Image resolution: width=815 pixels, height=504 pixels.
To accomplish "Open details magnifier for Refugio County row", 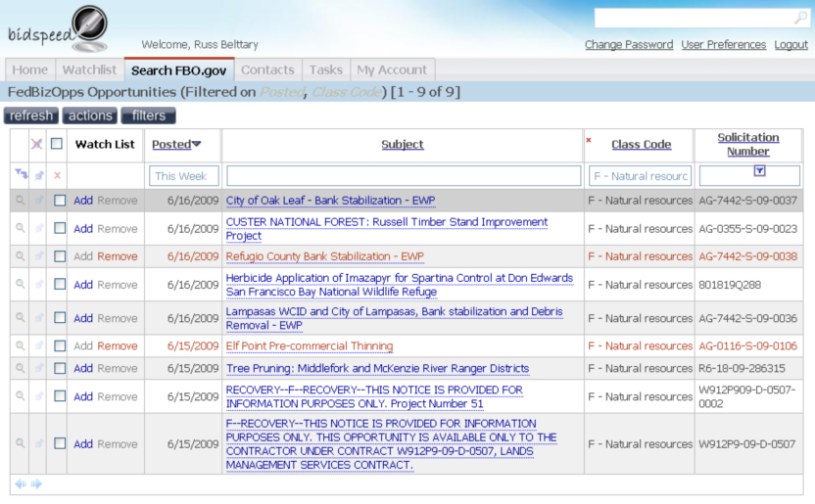I will [20, 255].
